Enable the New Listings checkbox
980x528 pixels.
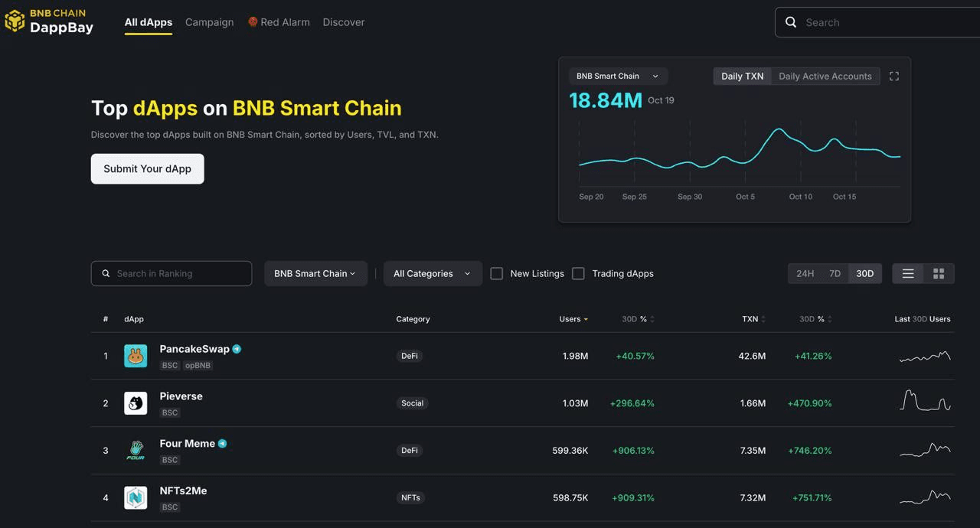pos(497,274)
